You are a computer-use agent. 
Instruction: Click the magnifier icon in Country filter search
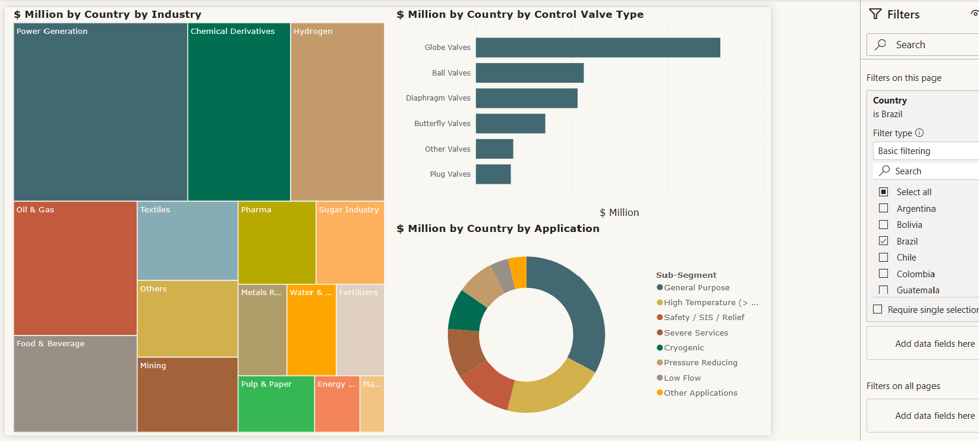click(885, 171)
